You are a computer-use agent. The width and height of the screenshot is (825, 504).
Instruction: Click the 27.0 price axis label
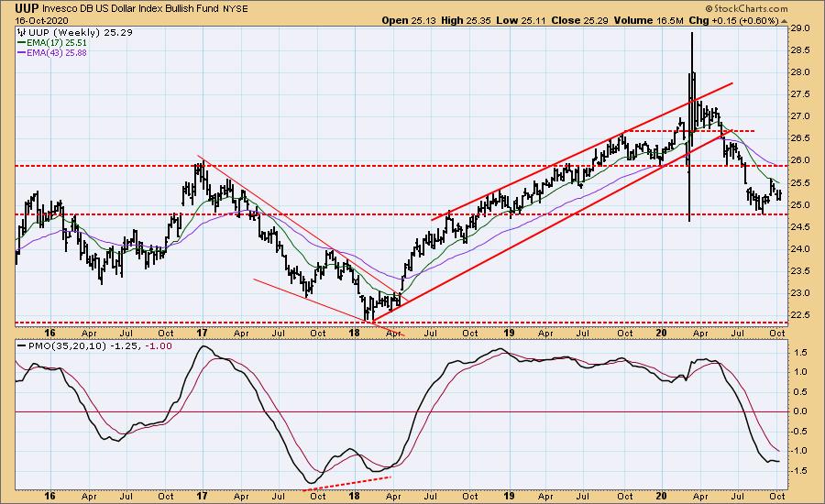coord(799,116)
